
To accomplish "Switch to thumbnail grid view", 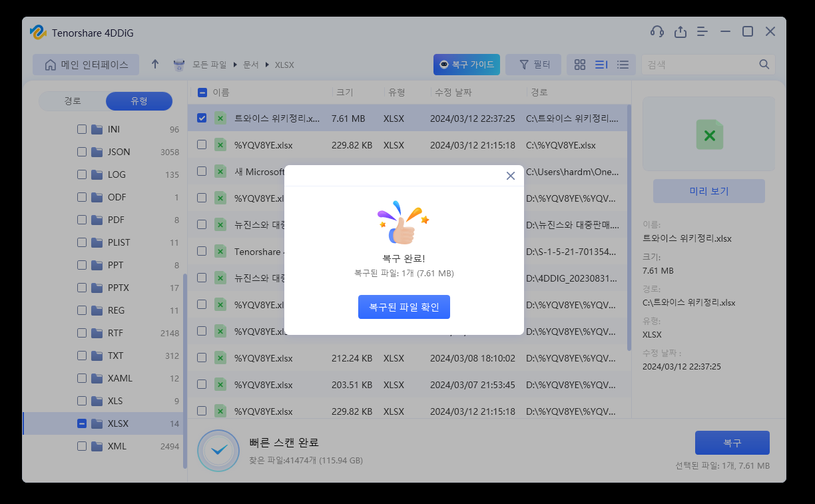I will click(580, 65).
